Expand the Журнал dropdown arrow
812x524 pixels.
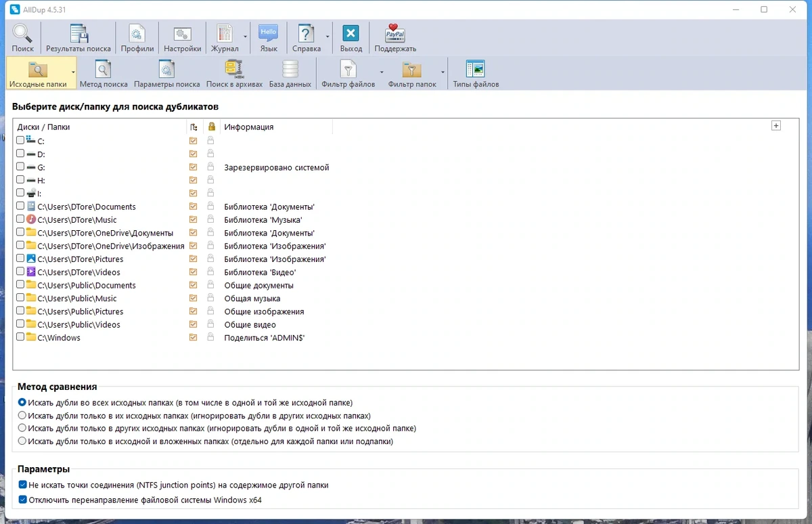tap(245, 38)
